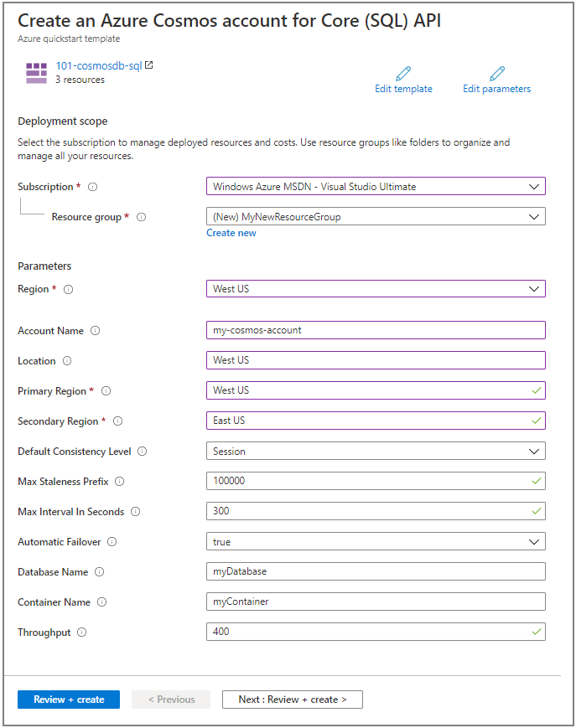Open the 101-cosmosdb-sql template link
Viewport: 576px width, 728px height.
pos(98,65)
